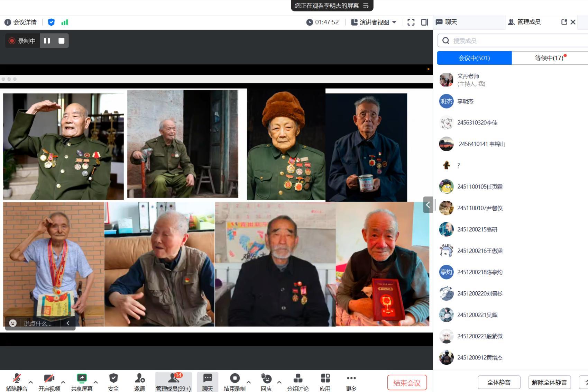Turn on camera with 开启视频
Image resolution: width=588 pixels, height=392 pixels.
(49, 382)
